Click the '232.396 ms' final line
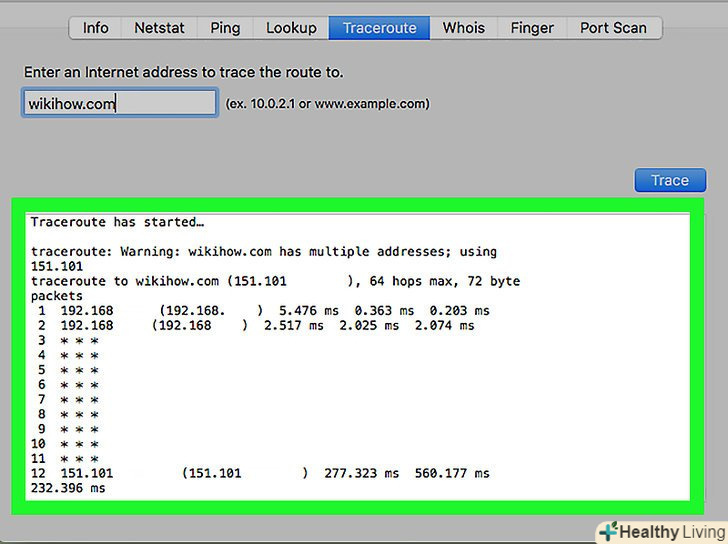Viewport: 728px width, 544px height. point(68,488)
